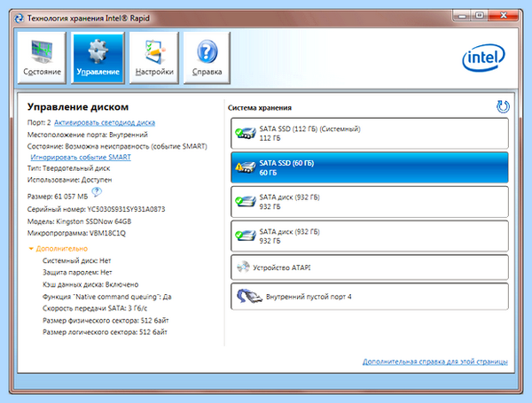The height and width of the screenshot is (403, 532).
Task: Select second SATA диск 932 ГБ entry
Action: click(x=370, y=236)
